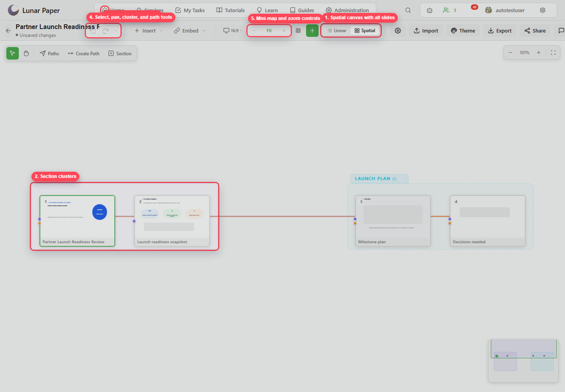Open the Insert dropdown
The height and width of the screenshot is (392, 565).
[x=149, y=31]
